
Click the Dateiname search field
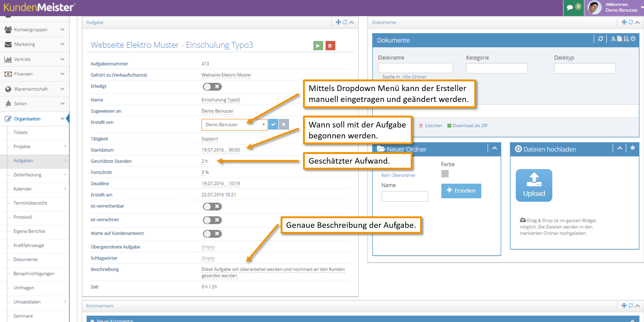click(x=415, y=68)
